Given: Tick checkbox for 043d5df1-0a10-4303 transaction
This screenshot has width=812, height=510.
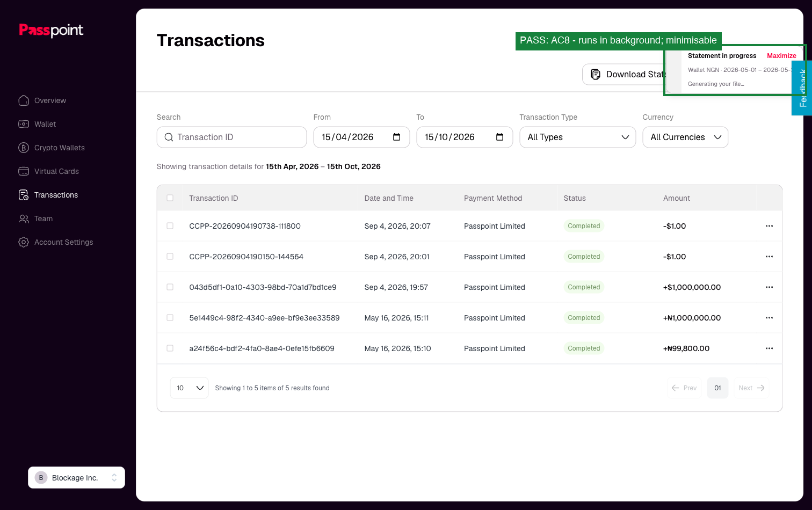Looking at the screenshot, I should click(x=170, y=287).
